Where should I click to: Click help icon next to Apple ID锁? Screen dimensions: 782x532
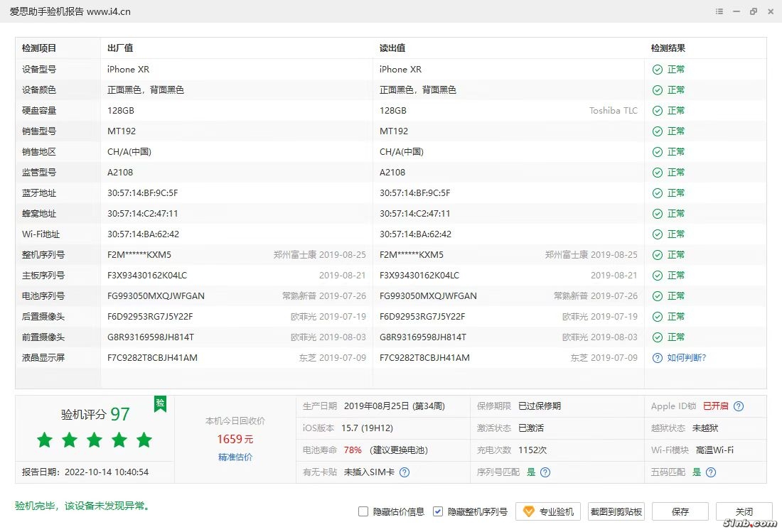pyautogui.click(x=739, y=406)
